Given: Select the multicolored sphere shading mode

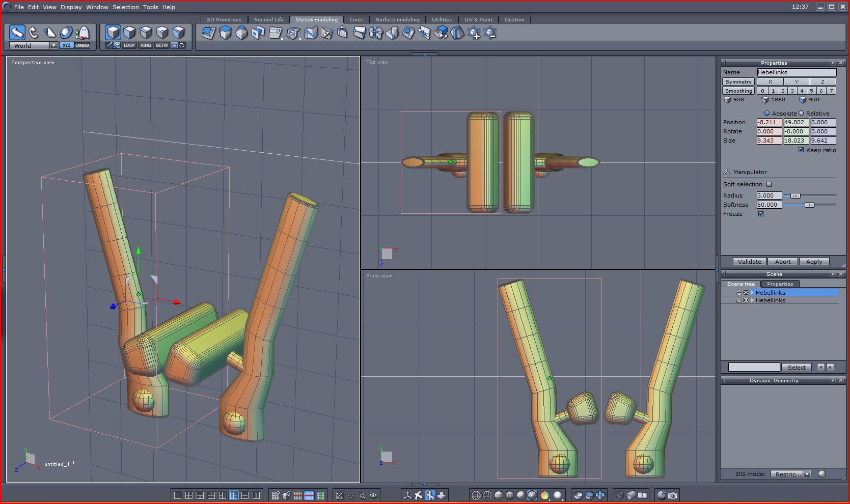Looking at the screenshot, I should click(x=544, y=495).
